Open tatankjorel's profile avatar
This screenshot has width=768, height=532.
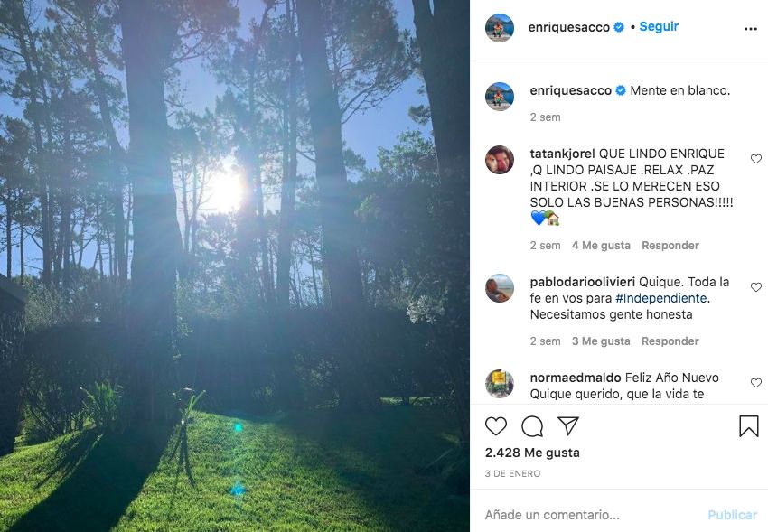point(499,160)
